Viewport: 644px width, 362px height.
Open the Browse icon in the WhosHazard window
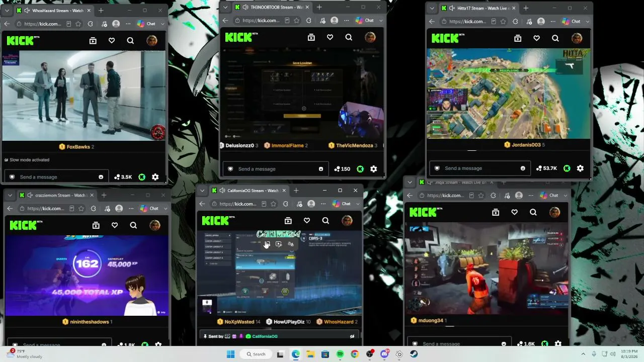coord(93,41)
